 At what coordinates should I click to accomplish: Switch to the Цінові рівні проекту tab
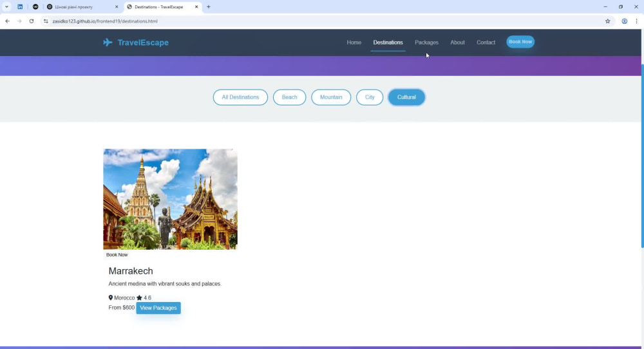point(82,7)
